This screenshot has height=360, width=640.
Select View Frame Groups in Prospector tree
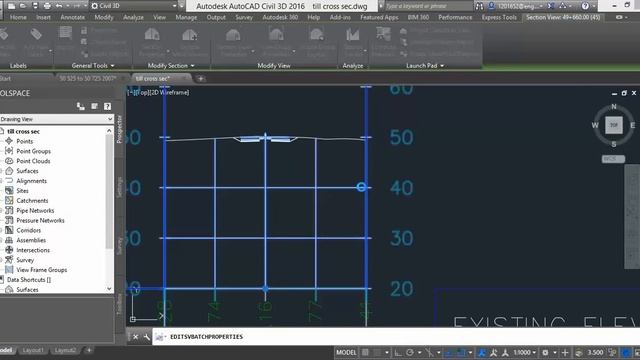[42, 270]
